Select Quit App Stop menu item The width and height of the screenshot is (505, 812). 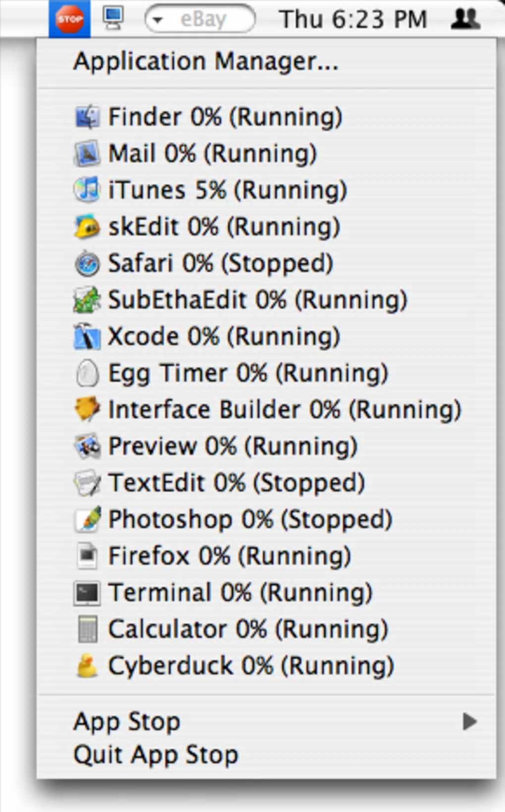point(156,755)
